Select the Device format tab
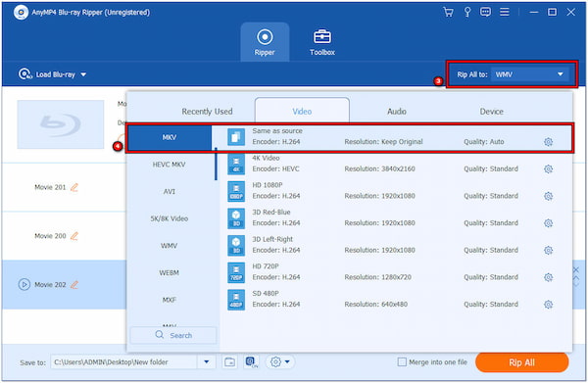Image resolution: width=588 pixels, height=383 pixels. click(491, 112)
